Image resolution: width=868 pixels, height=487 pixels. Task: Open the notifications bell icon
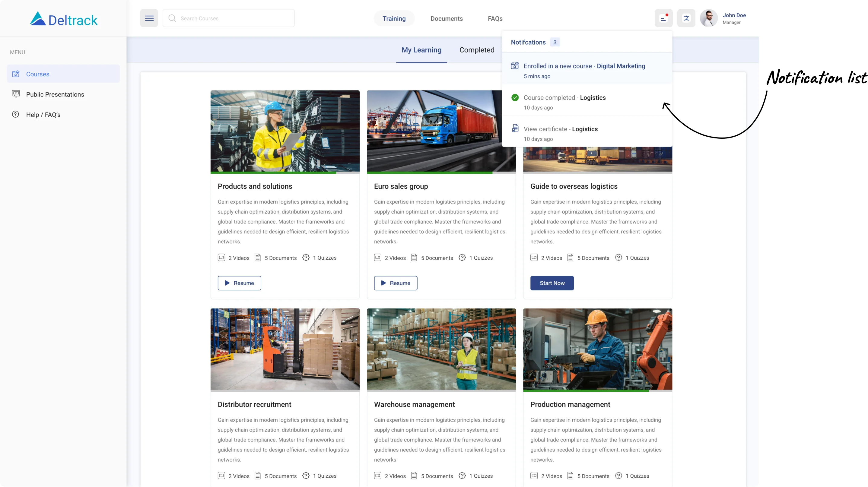[663, 18]
